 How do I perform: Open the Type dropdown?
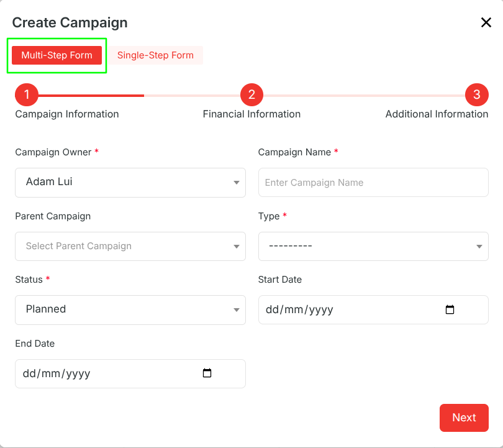click(373, 246)
